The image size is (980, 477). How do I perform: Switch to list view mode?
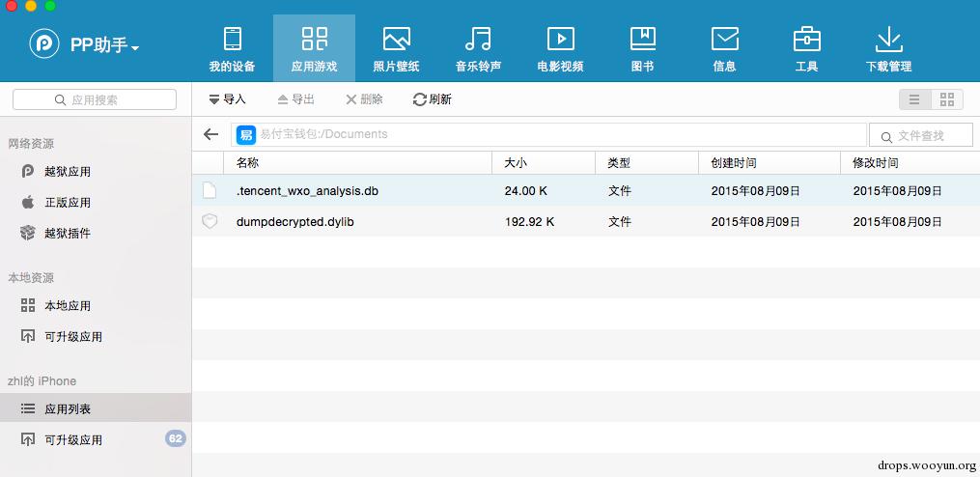(x=915, y=99)
